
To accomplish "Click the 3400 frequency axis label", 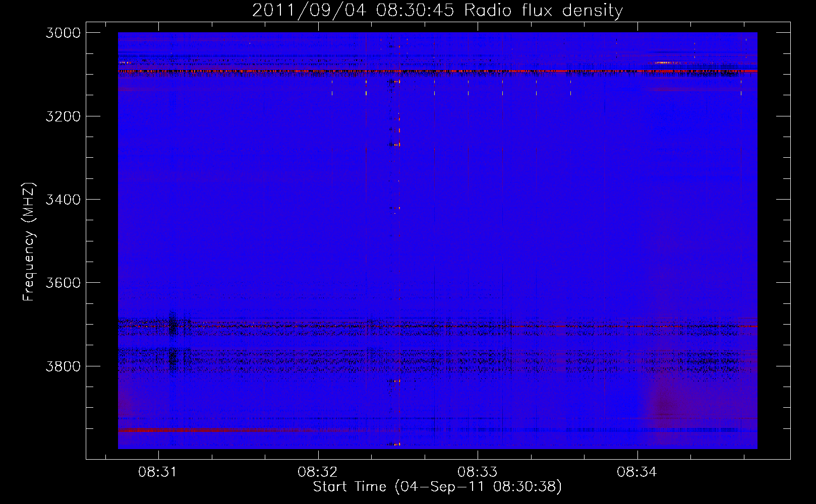I will pyautogui.click(x=63, y=200).
